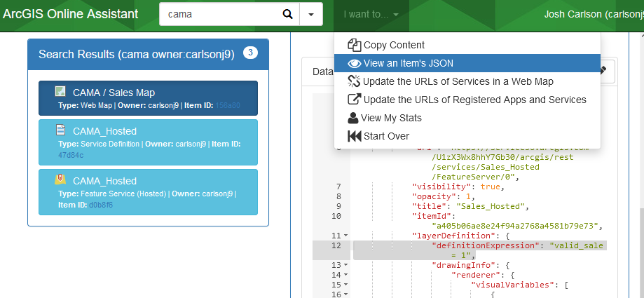Viewport: 644px width, 298px height.
Task: Open the search options dropdown arrow
Action: 310,14
